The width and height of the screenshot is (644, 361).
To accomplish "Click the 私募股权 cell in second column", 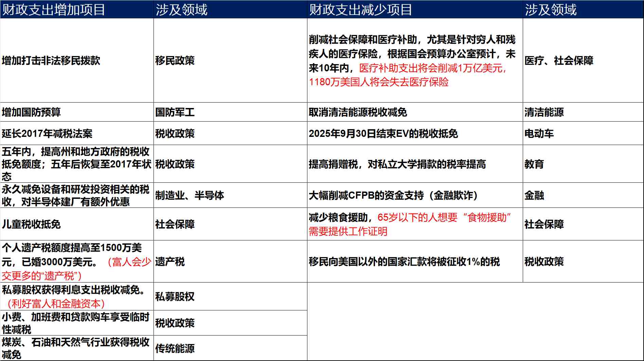I will 175,296.
